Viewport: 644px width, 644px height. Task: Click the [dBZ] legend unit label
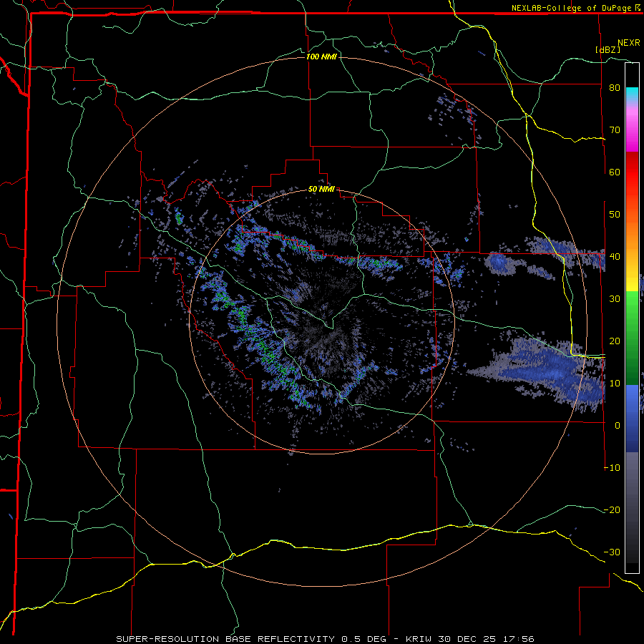click(608, 49)
